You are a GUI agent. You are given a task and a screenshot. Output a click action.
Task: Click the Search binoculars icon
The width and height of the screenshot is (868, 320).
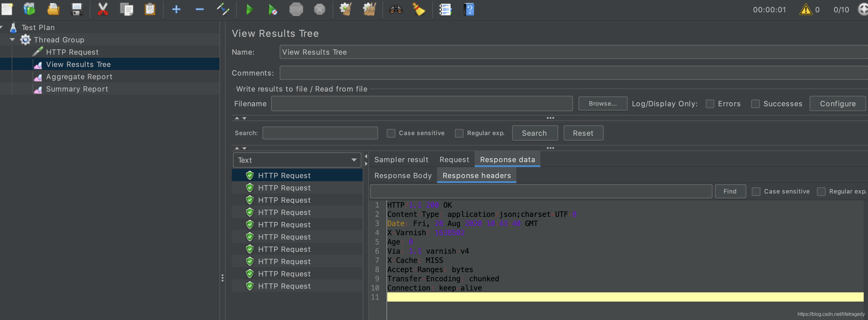pyautogui.click(x=396, y=10)
